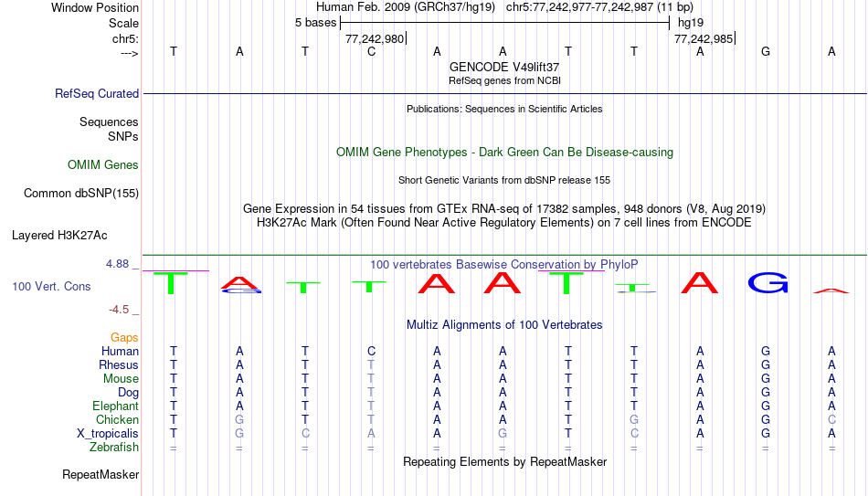The height and width of the screenshot is (496, 868).
Task: Click the Sequences track label
Action: coord(109,121)
